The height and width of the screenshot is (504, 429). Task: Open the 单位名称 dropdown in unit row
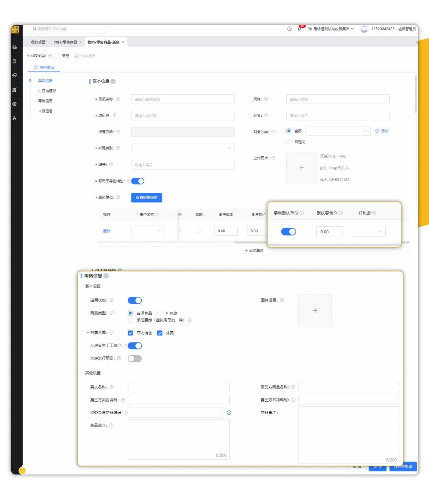[148, 231]
